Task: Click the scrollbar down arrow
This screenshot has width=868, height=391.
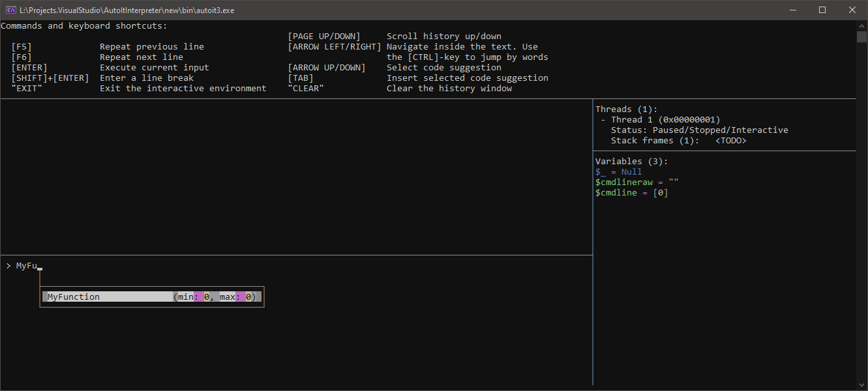Action: pos(861,385)
